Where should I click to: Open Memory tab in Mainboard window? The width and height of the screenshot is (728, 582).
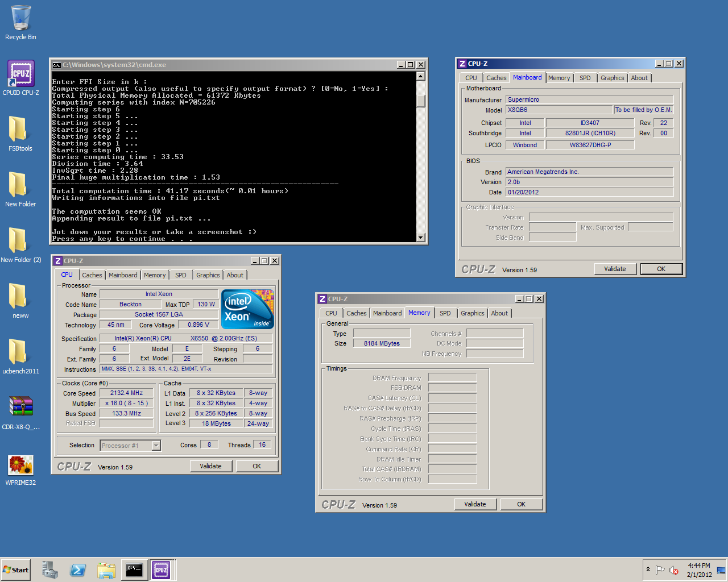click(x=559, y=78)
